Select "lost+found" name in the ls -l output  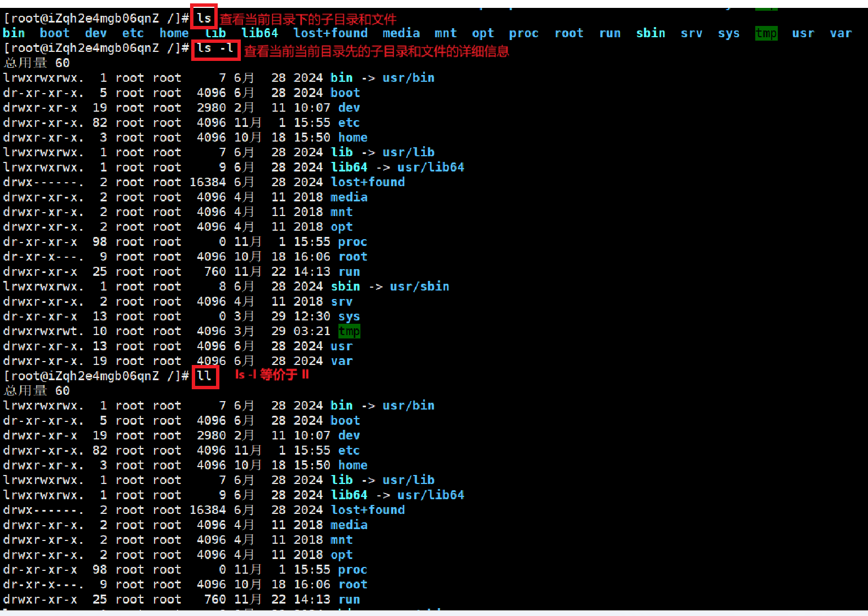click(x=368, y=182)
